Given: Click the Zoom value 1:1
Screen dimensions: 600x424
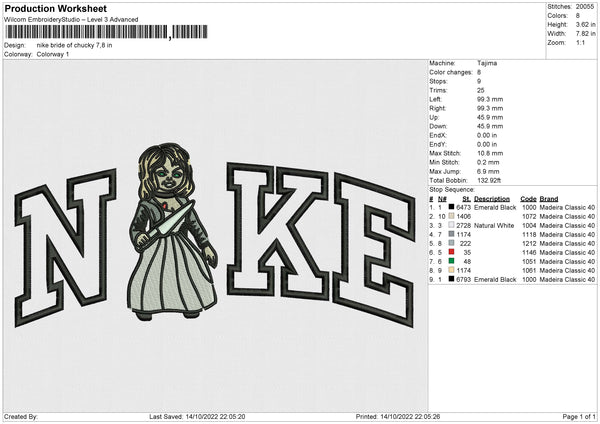Looking at the screenshot, I should [x=580, y=42].
